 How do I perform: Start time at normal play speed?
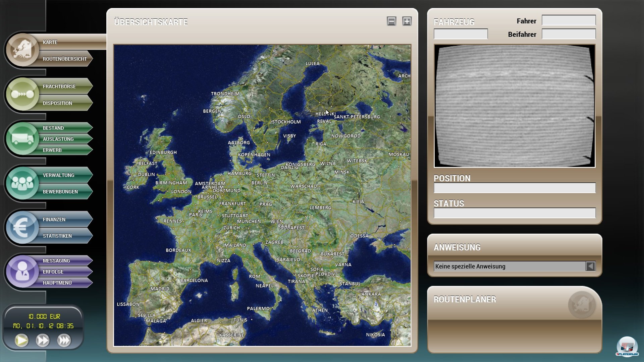point(22,341)
